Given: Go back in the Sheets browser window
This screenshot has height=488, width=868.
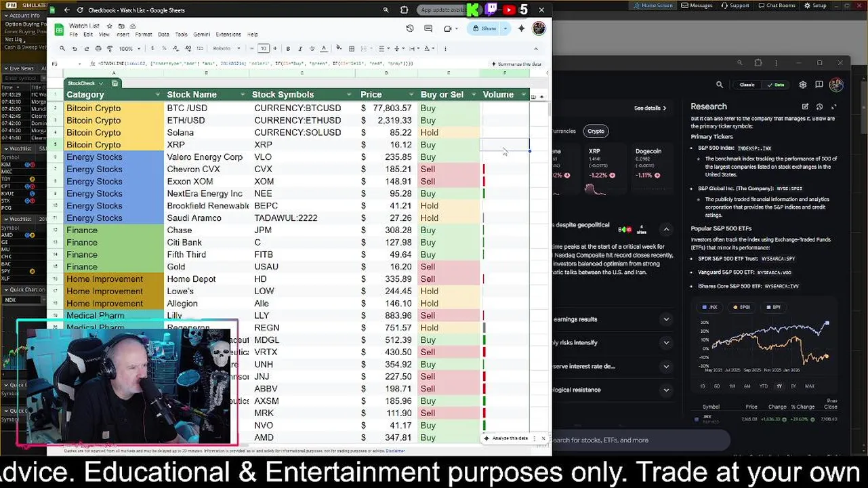Looking at the screenshot, I should pyautogui.click(x=66, y=10).
